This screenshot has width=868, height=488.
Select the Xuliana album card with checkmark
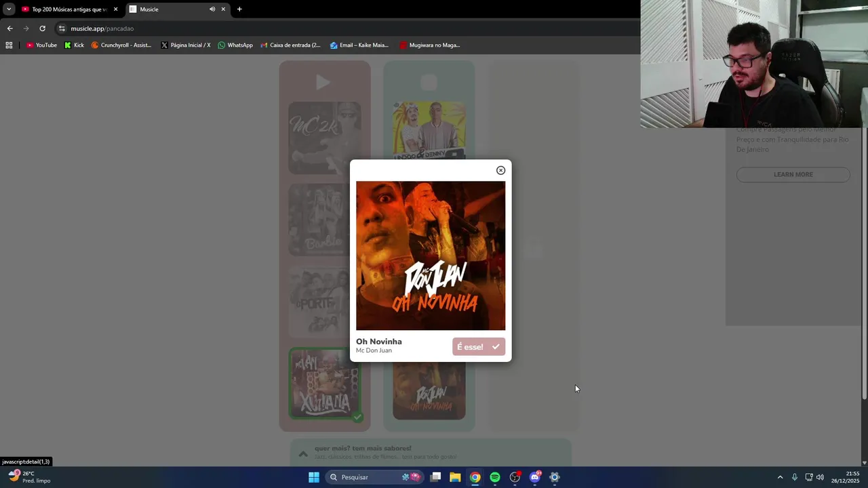tap(325, 384)
